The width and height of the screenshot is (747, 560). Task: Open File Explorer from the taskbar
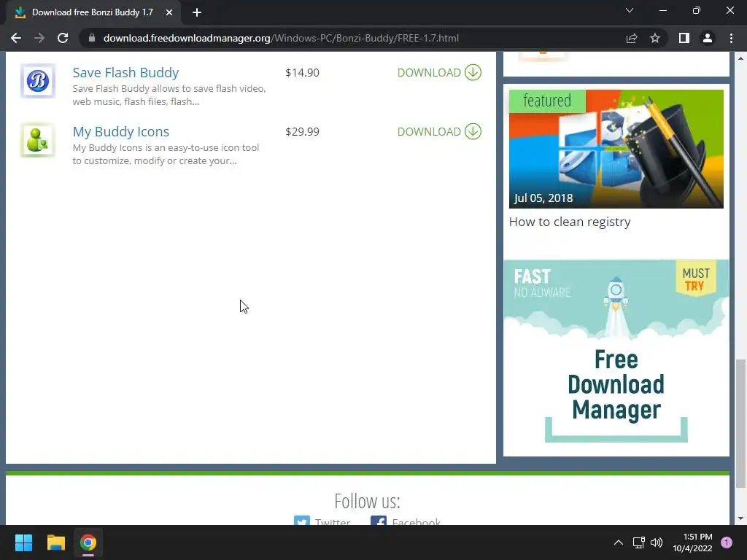pos(55,542)
